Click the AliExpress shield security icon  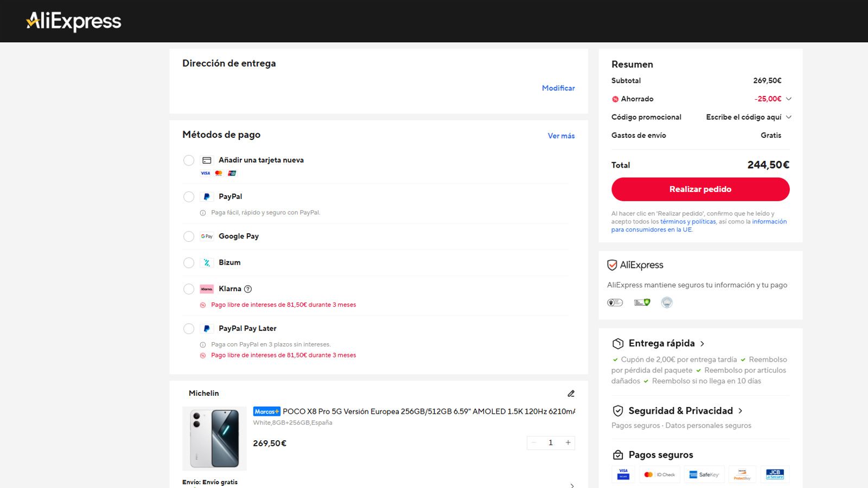tap(612, 265)
